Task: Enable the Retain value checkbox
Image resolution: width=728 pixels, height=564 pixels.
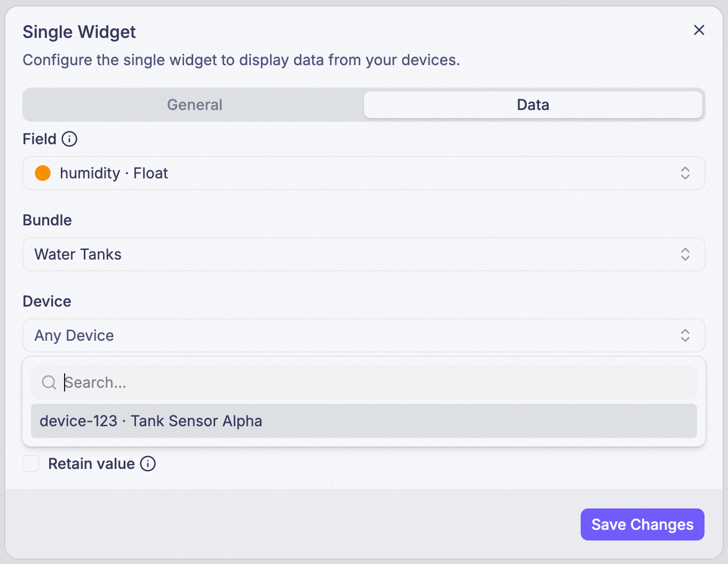Action: click(31, 464)
